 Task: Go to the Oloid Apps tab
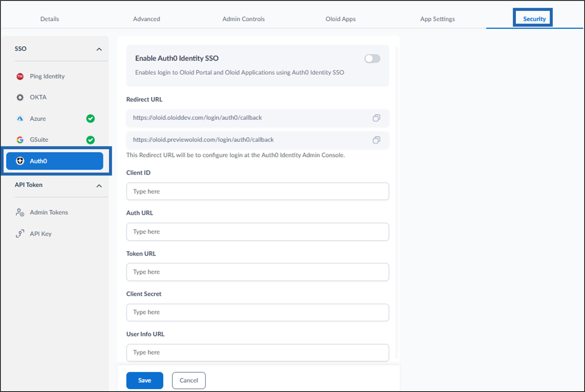click(x=340, y=19)
